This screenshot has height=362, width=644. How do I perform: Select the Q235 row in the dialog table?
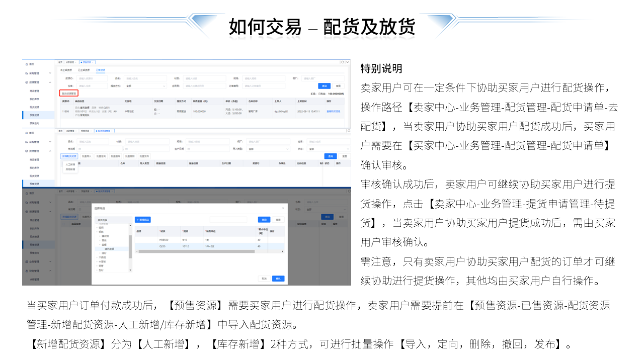pos(211,246)
